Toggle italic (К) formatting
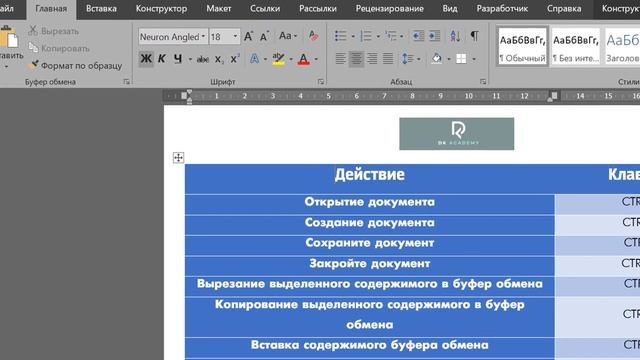 (162, 59)
